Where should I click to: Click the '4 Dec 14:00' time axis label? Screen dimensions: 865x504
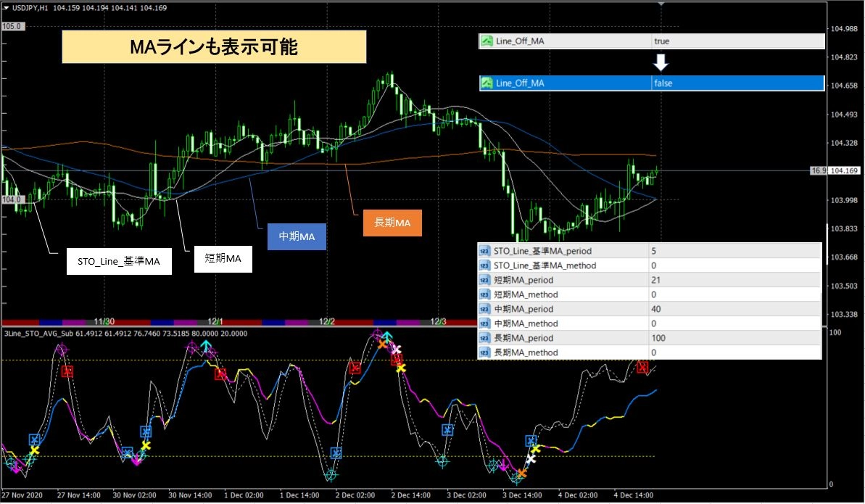pyautogui.click(x=633, y=495)
